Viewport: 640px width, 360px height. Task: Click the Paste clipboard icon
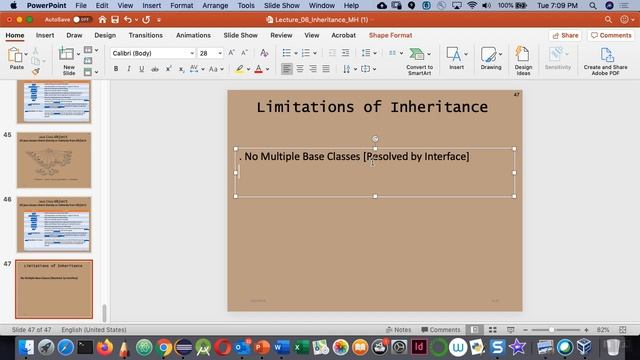(x=15, y=55)
